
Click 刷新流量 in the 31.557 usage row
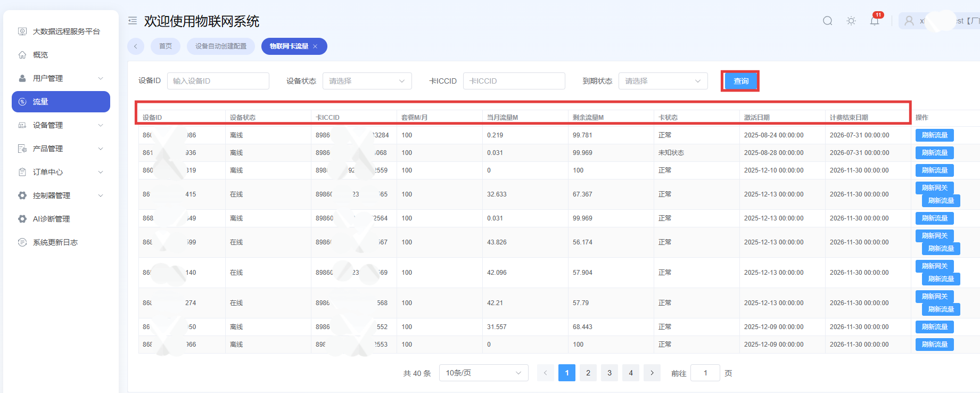[x=935, y=327]
